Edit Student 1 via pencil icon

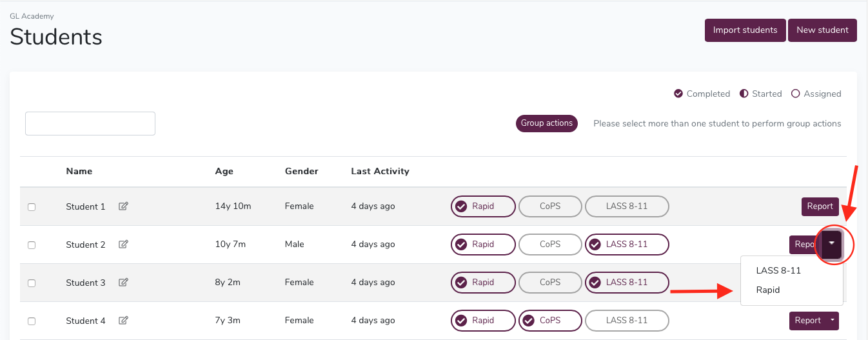(x=123, y=206)
